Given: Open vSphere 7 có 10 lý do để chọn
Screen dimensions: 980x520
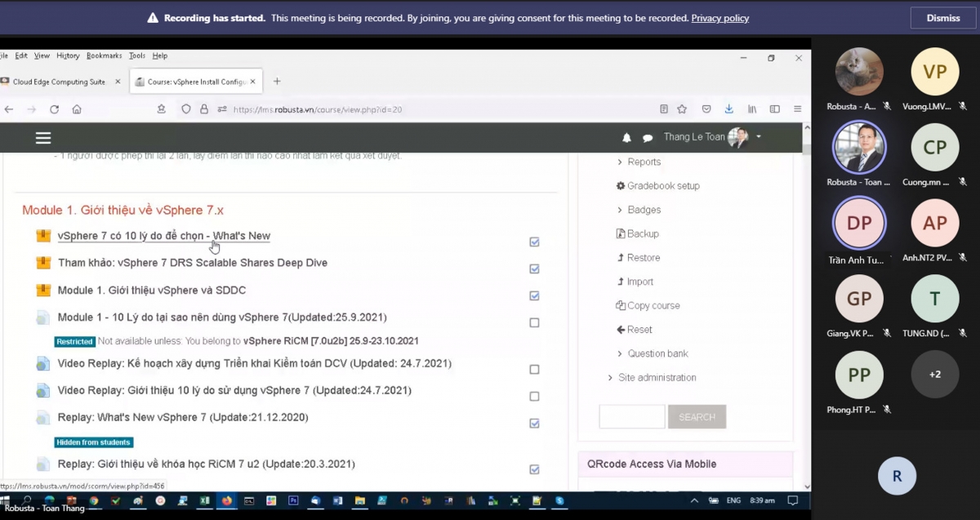Looking at the screenshot, I should coord(163,236).
